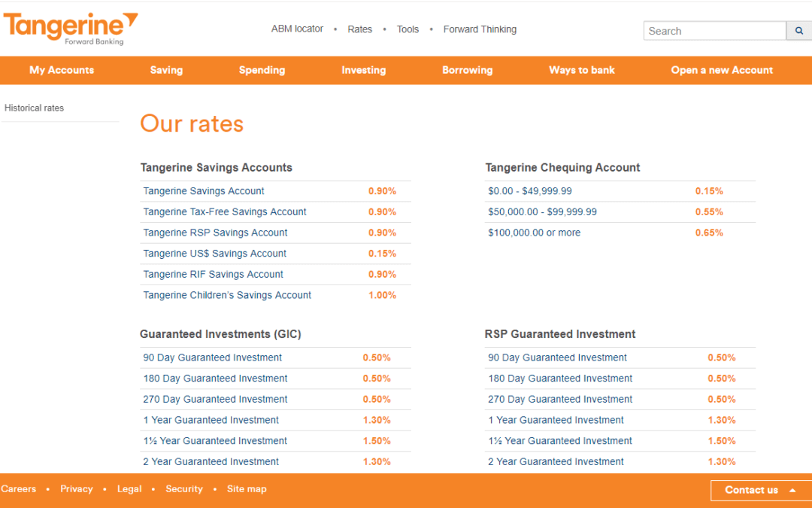Image resolution: width=812 pixels, height=508 pixels.
Task: Open RSP 2 Year Guaranteed Investment
Action: [556, 461]
